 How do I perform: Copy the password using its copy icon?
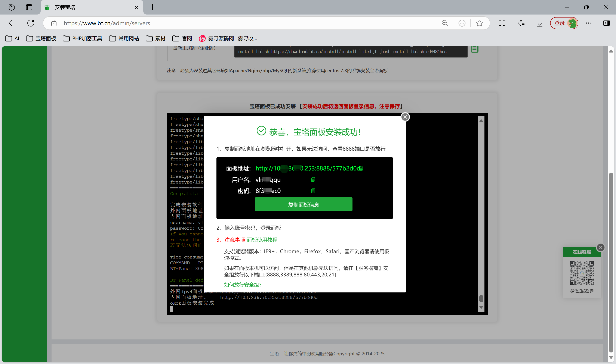coord(313,191)
